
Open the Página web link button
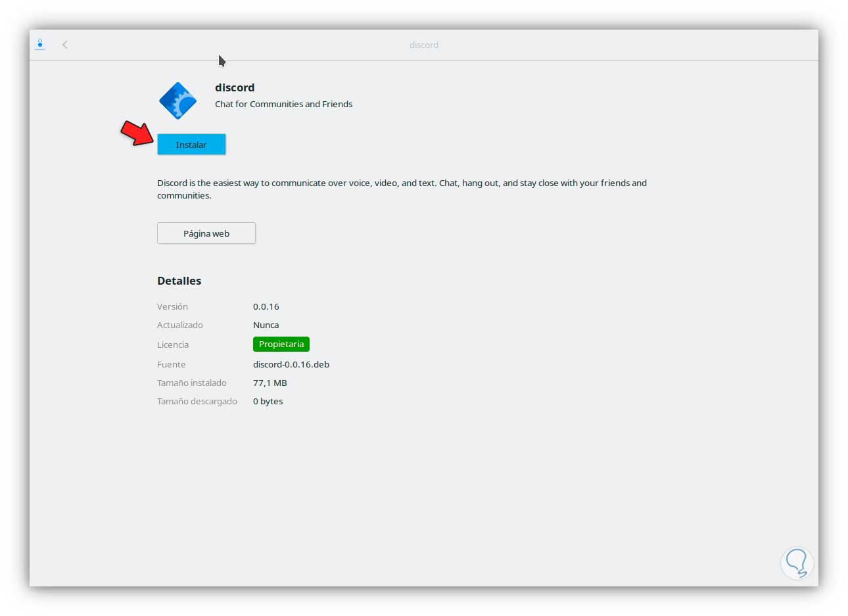pos(206,233)
